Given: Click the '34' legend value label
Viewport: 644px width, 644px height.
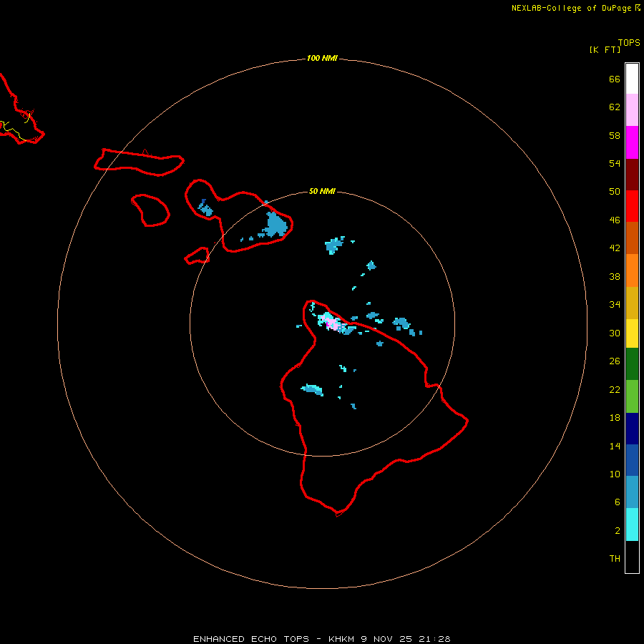Looking at the screenshot, I should (x=615, y=305).
